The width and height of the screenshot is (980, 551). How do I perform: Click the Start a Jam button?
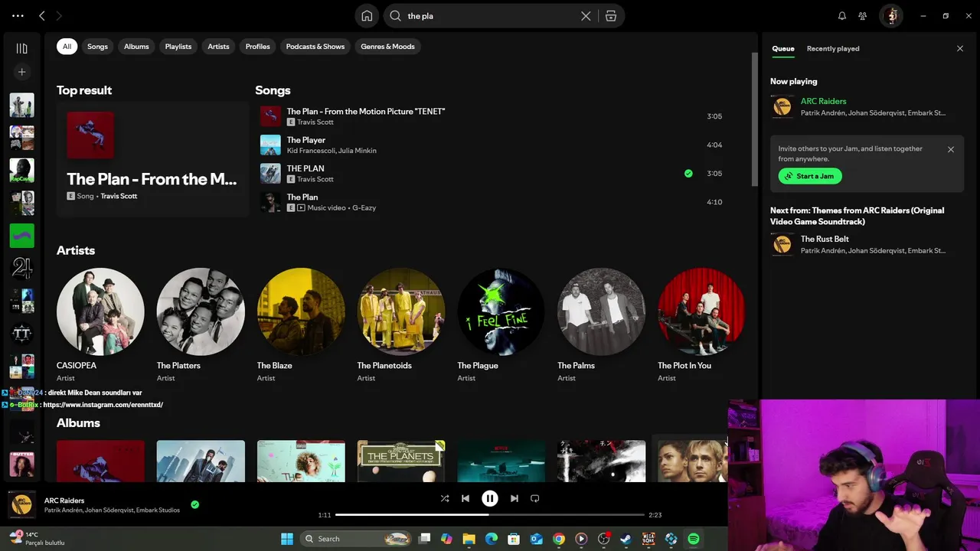810,176
